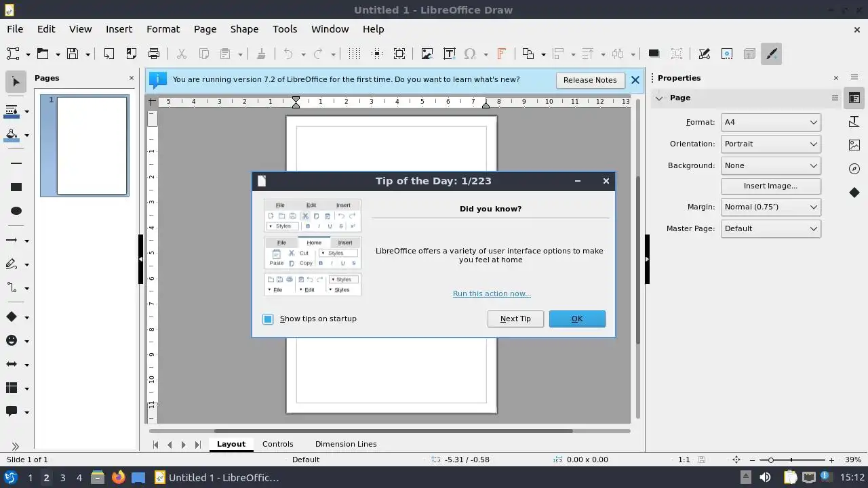The image size is (868, 488).
Task: Click the Redo arrow icon
Action: pos(318,54)
